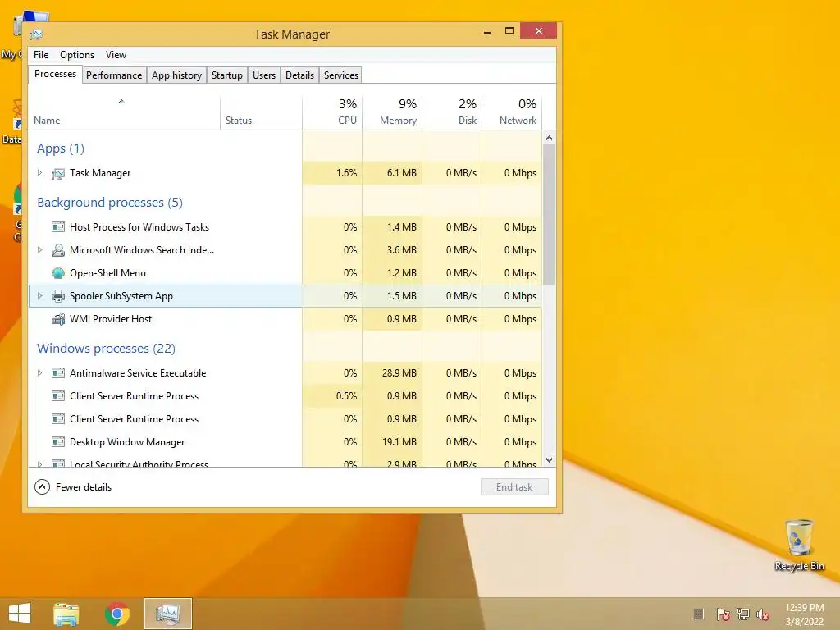Select the Open-Shell Menu process row
840x630 pixels.
[285, 273]
